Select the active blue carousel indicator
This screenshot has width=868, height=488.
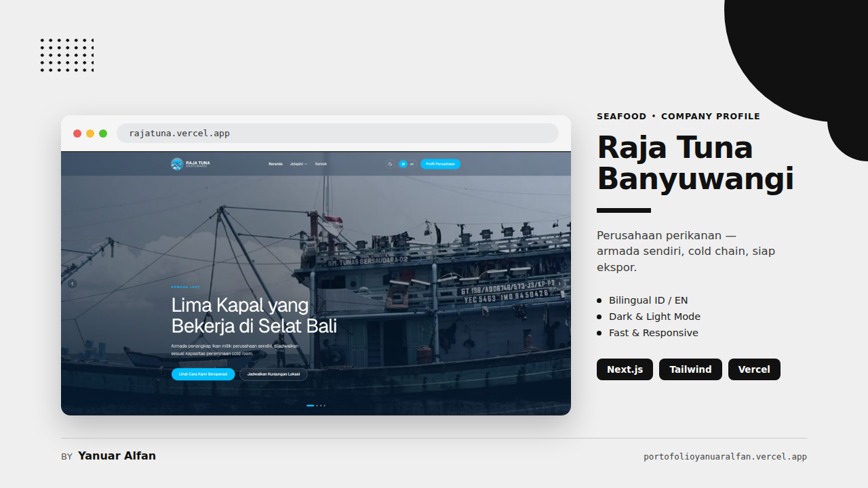[311, 405]
